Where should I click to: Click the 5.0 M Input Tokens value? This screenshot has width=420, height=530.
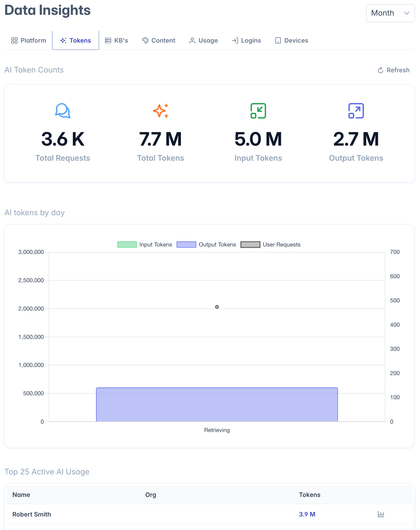click(258, 139)
